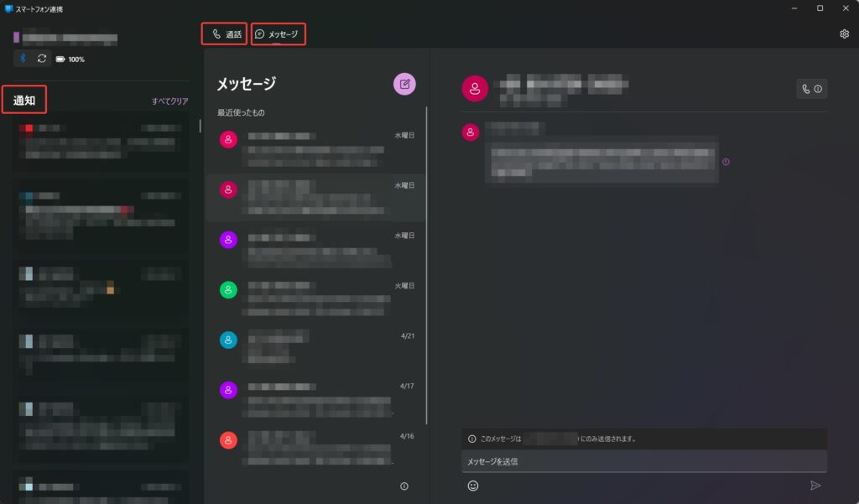859x504 pixels.
Task: Open the emoji picker
Action: [x=473, y=486]
